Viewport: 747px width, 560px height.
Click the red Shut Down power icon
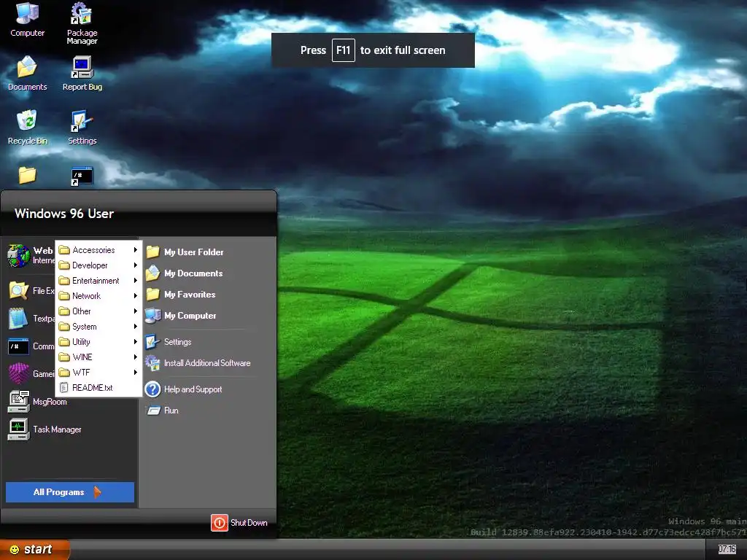[x=219, y=522]
